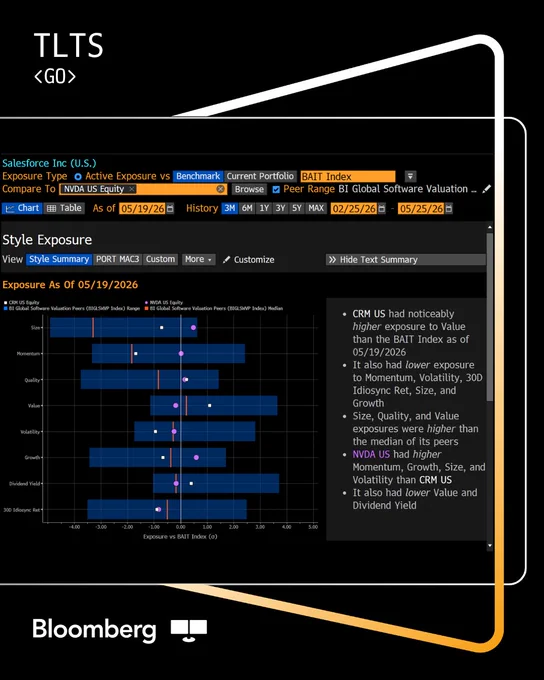This screenshot has height=680, width=544.
Task: Select the Custom view
Action: click(160, 259)
